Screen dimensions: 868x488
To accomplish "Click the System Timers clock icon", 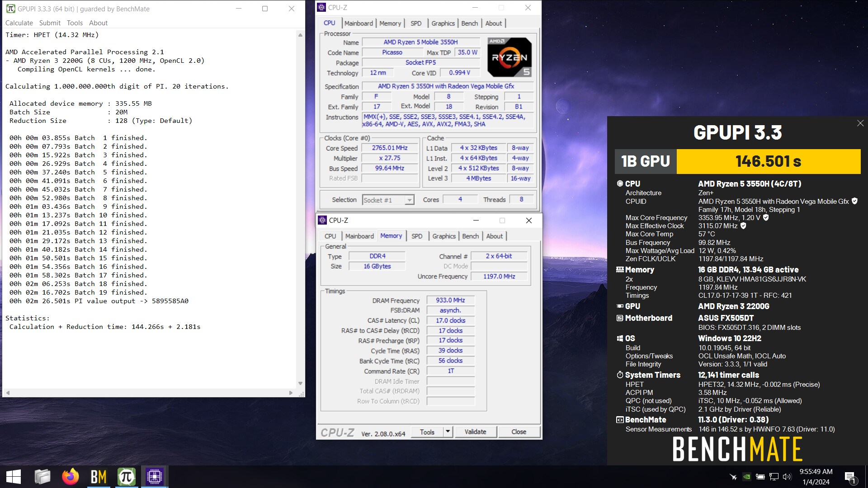I will (620, 375).
